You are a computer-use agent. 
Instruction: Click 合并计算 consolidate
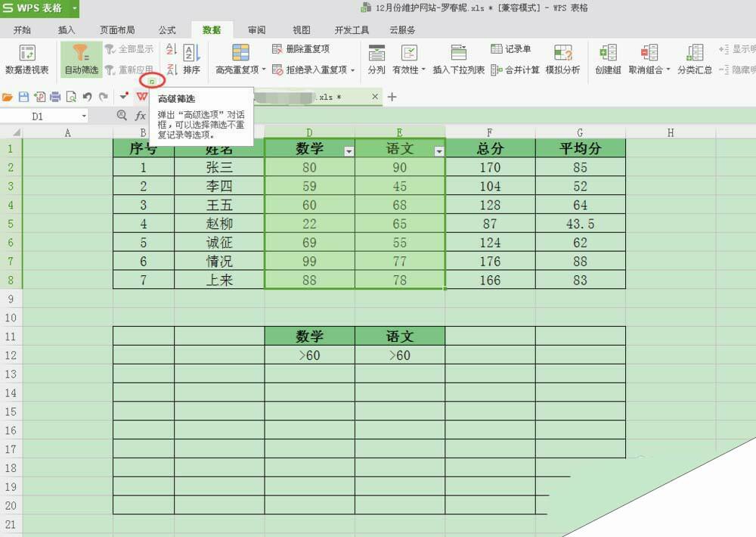coord(515,70)
